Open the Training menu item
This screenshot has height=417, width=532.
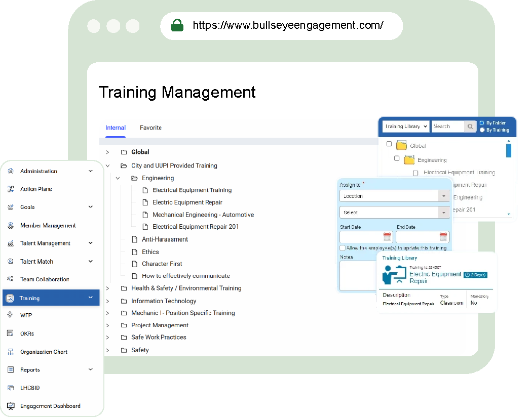tap(51, 298)
